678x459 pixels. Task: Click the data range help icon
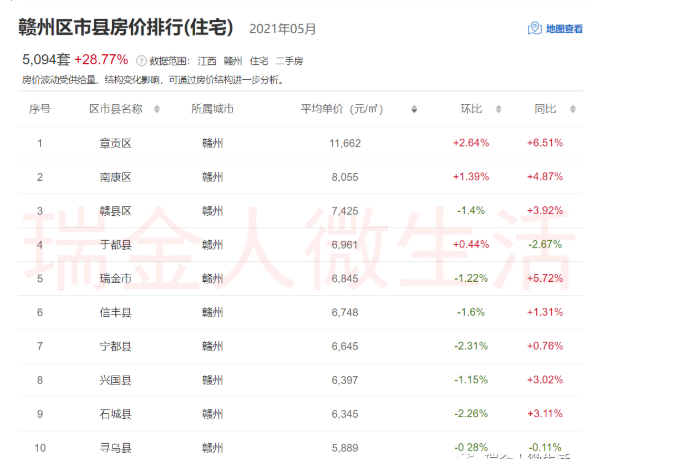click(x=141, y=61)
